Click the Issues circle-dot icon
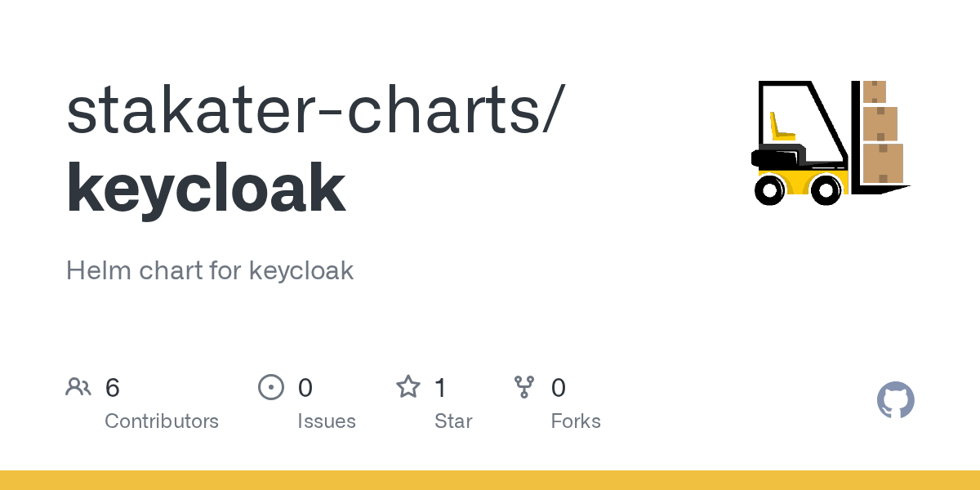980x490 pixels. click(270, 387)
